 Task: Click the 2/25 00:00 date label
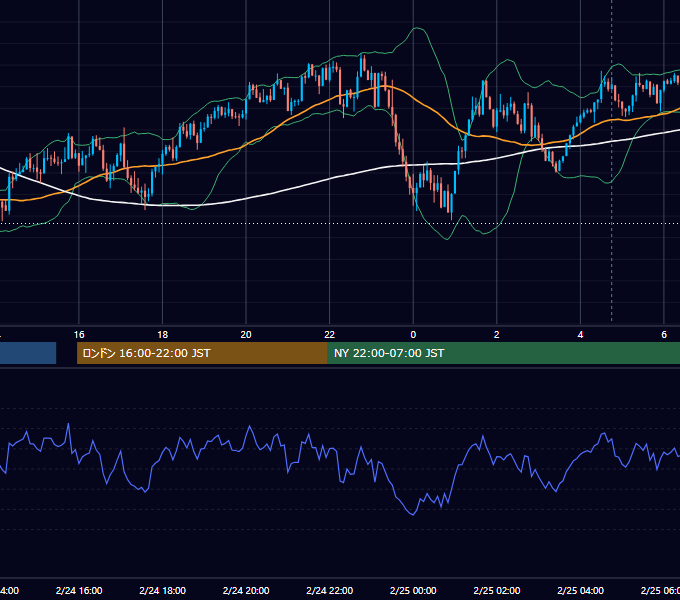click(x=413, y=590)
